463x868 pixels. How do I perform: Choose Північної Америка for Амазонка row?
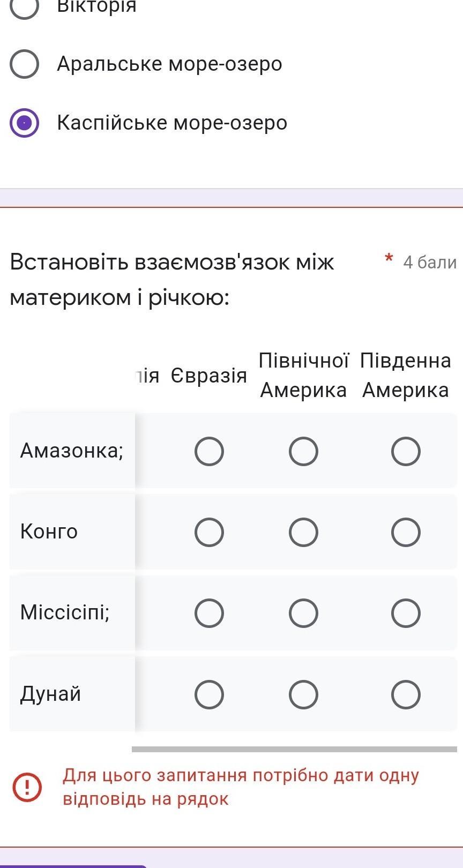(303, 451)
